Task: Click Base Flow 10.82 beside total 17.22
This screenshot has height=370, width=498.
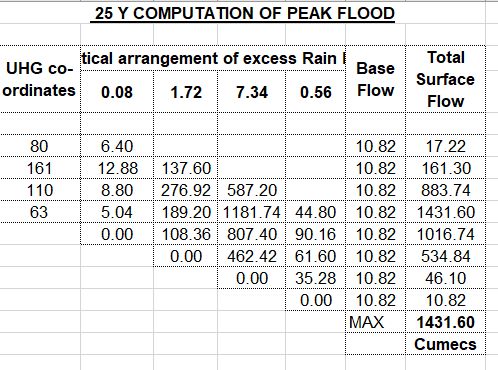Action: [x=376, y=146]
